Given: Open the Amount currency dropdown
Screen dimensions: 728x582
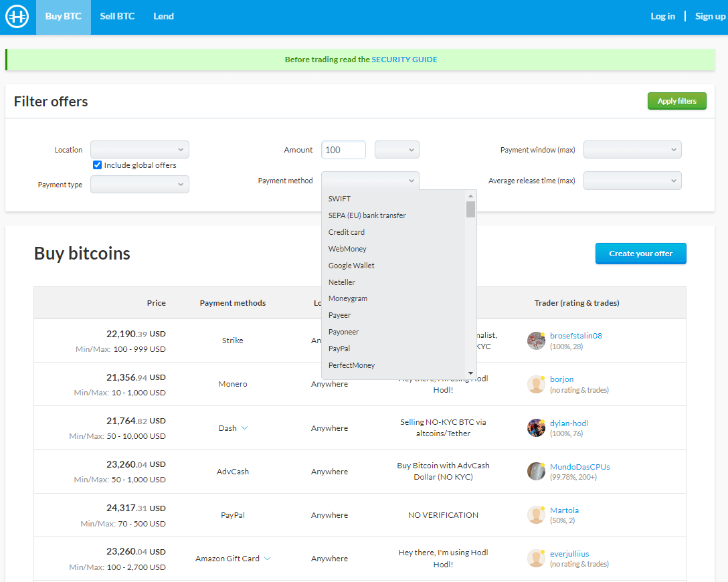Looking at the screenshot, I should click(x=397, y=149).
